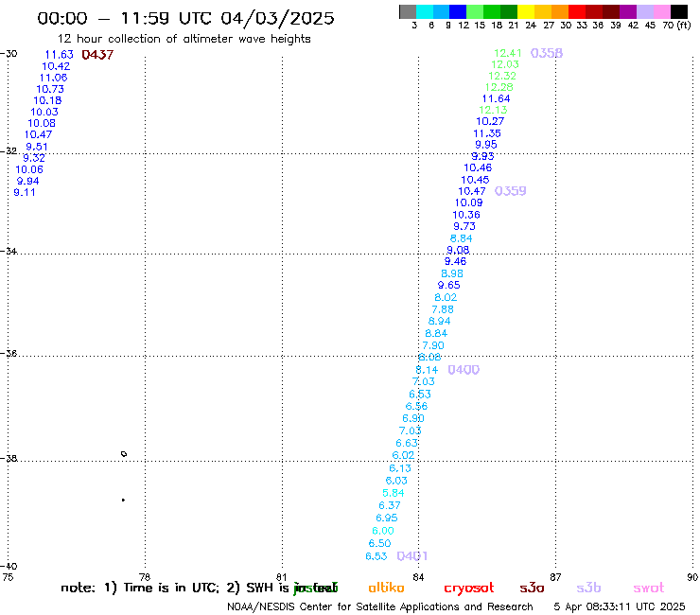Select the 6.02 wave height reading
700x615 pixels.
403,455
